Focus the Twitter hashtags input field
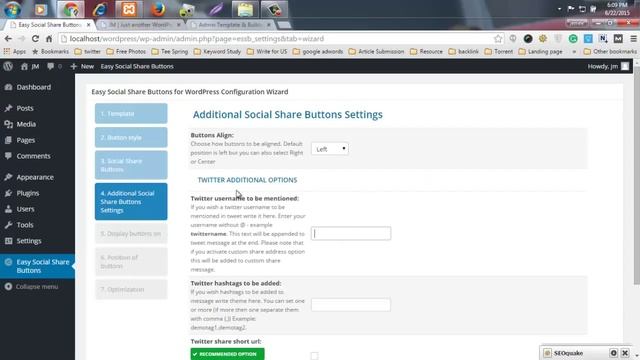The width and height of the screenshot is (640, 360). click(x=351, y=305)
